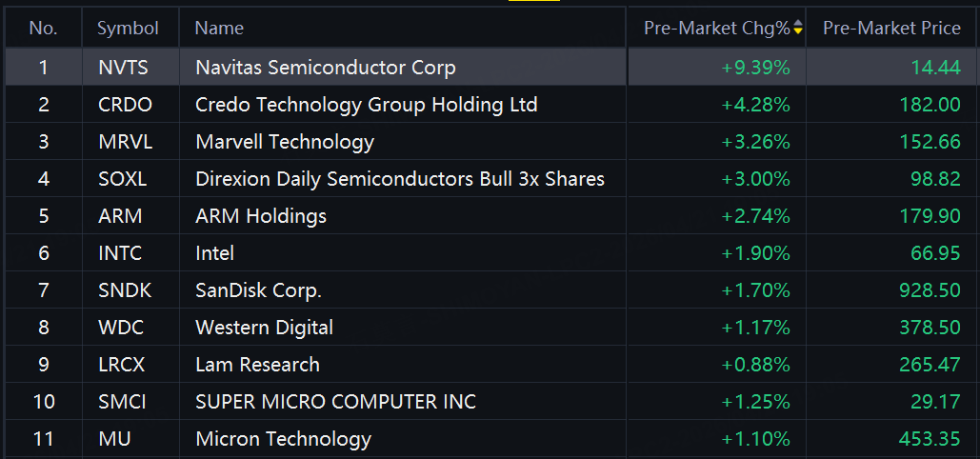The width and height of the screenshot is (980, 459).
Task: Open SanDisk Corp. quote
Action: coord(258,290)
